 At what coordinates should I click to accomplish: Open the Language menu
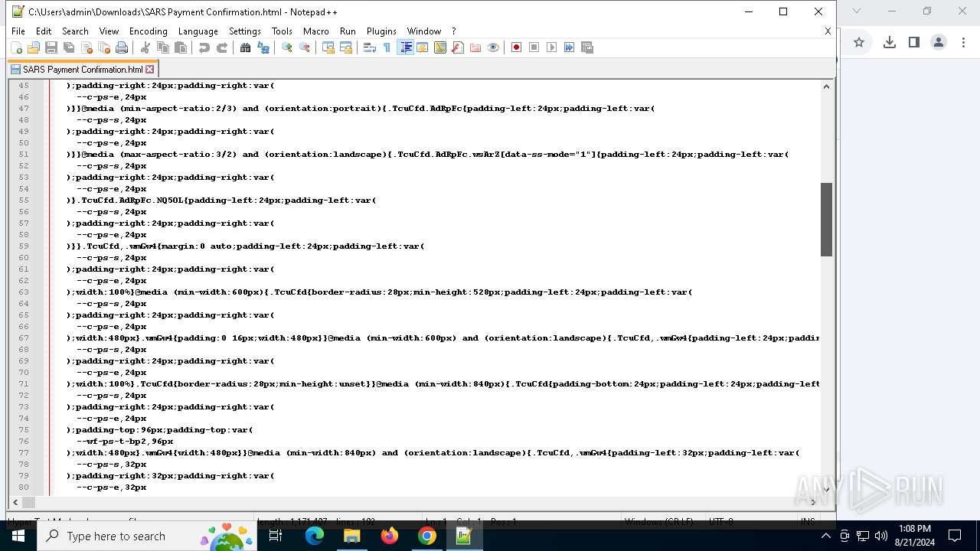[198, 31]
